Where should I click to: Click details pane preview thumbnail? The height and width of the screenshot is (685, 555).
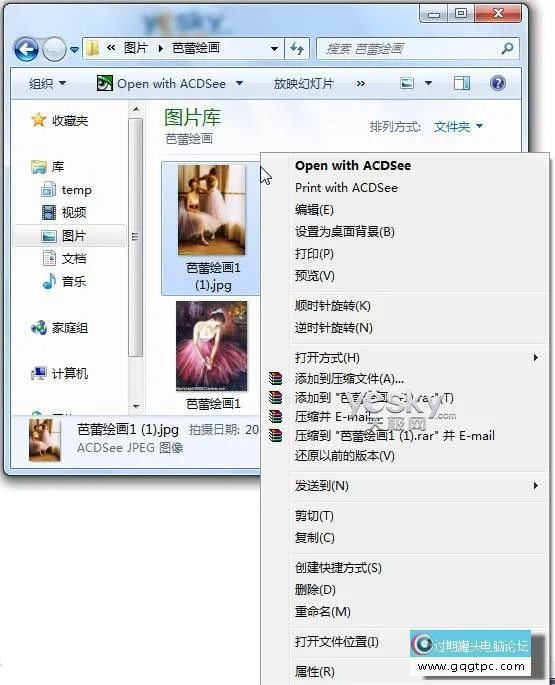[x=45, y=440]
